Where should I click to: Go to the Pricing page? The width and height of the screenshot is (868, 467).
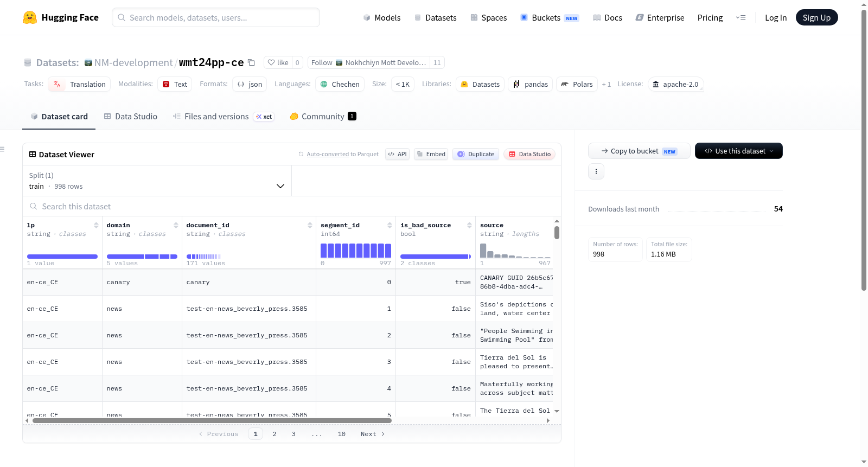[710, 17]
